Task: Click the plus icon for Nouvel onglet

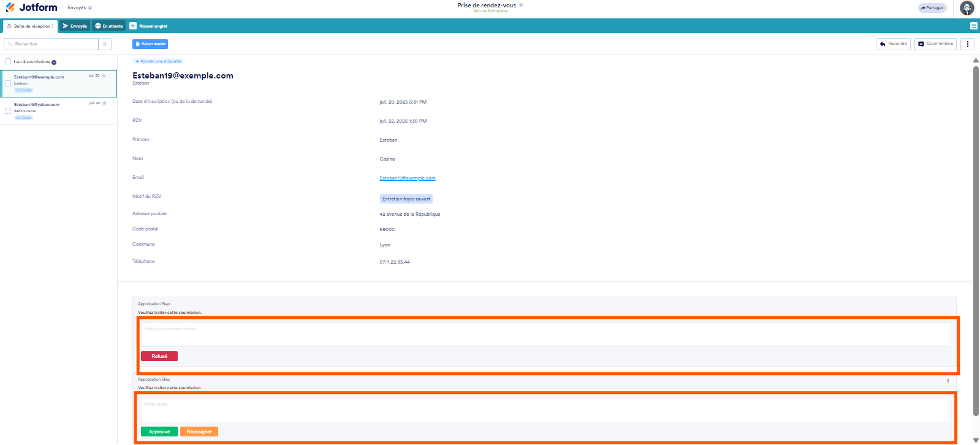Action: (x=133, y=26)
